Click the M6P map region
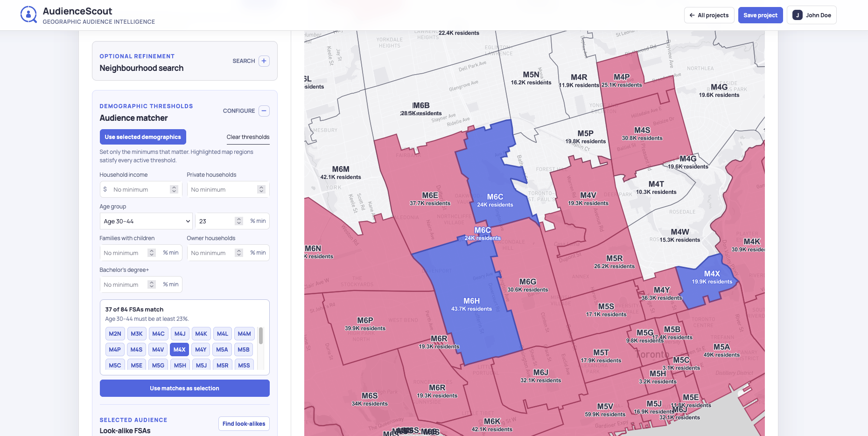868x436 pixels. 365,324
